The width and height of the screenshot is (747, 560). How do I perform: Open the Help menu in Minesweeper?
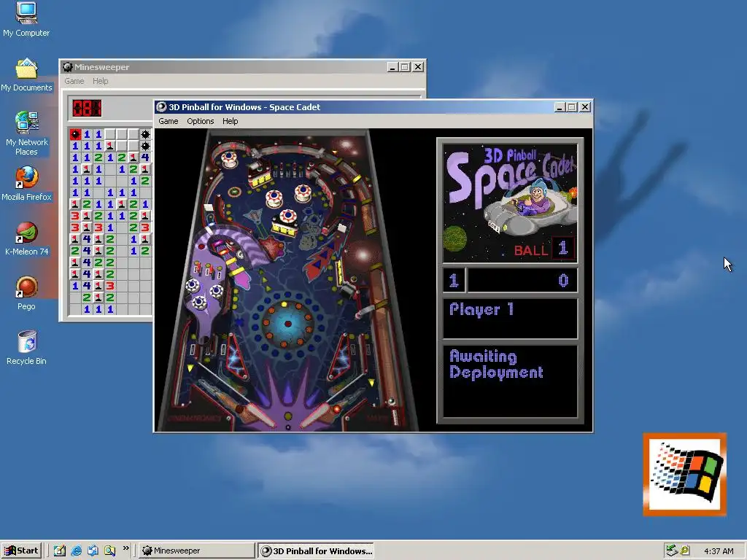pos(100,81)
